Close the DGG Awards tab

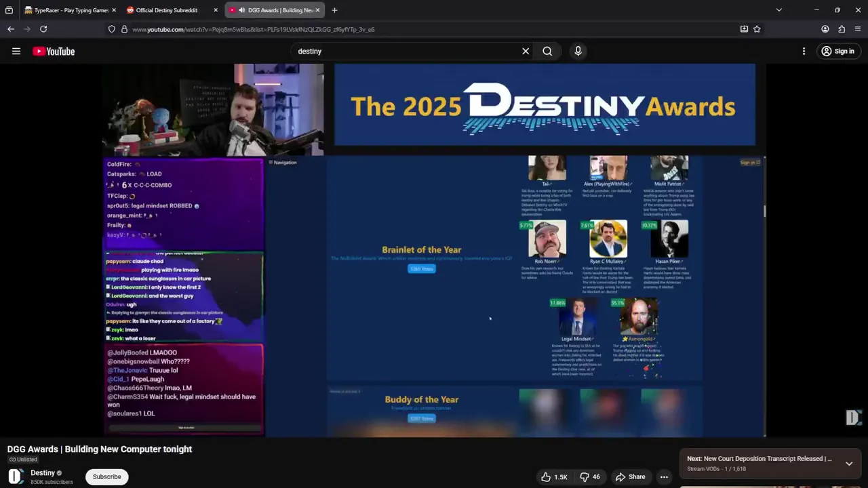[x=317, y=10]
